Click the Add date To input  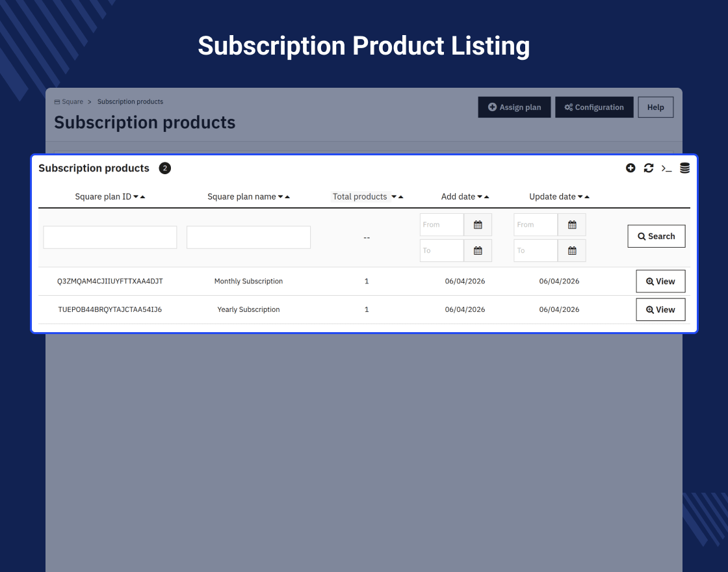tap(441, 251)
